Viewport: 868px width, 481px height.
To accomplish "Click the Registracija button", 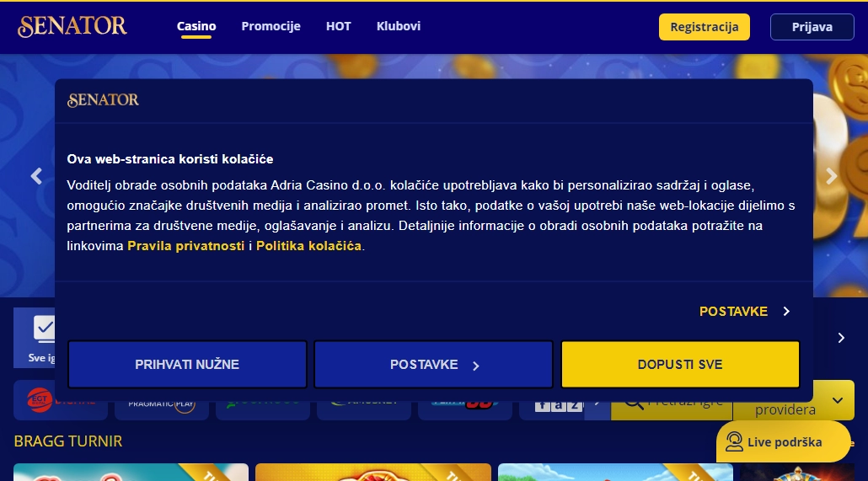I will pyautogui.click(x=705, y=27).
